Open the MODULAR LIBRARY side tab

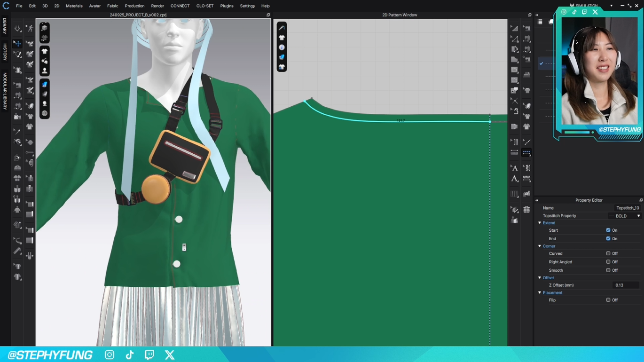tap(5, 91)
